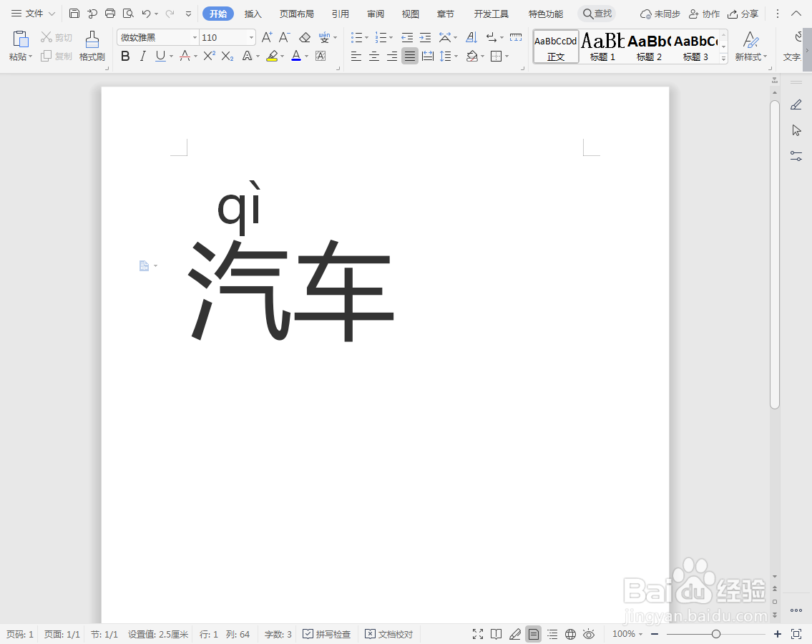Image resolution: width=812 pixels, height=644 pixels.
Task: Open the font size dropdown 110
Action: [251, 37]
